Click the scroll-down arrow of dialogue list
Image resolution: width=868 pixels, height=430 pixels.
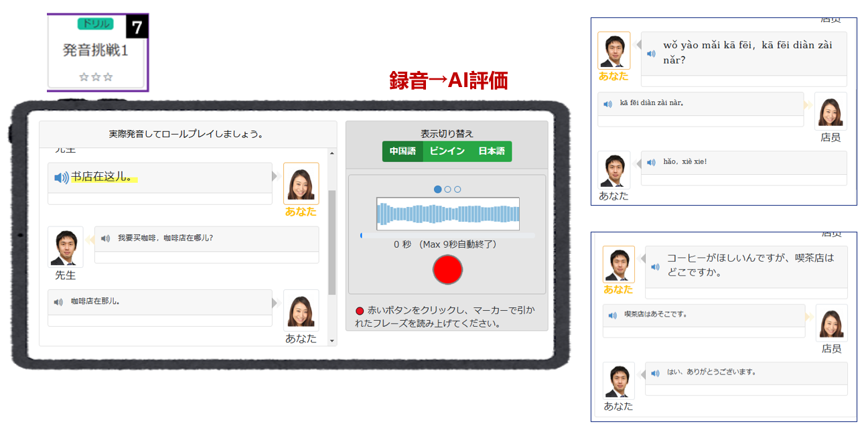(332, 341)
